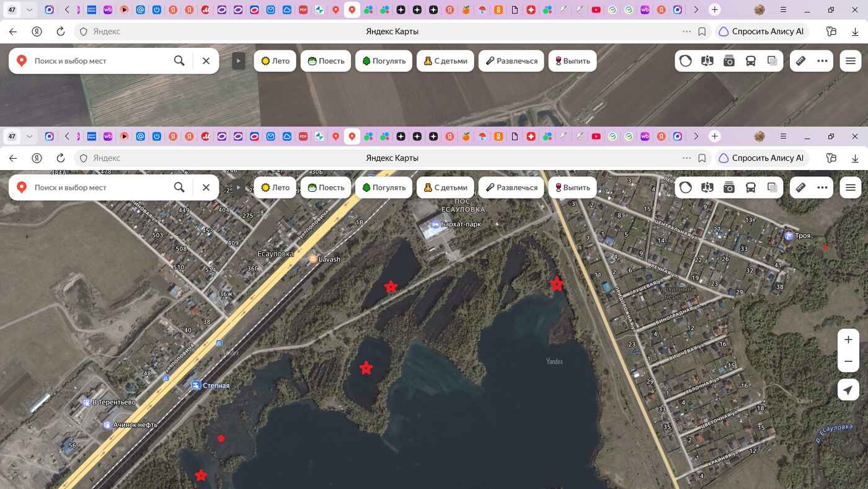
Task: Open the three-dot map tools menu in lower window
Action: 823,187
